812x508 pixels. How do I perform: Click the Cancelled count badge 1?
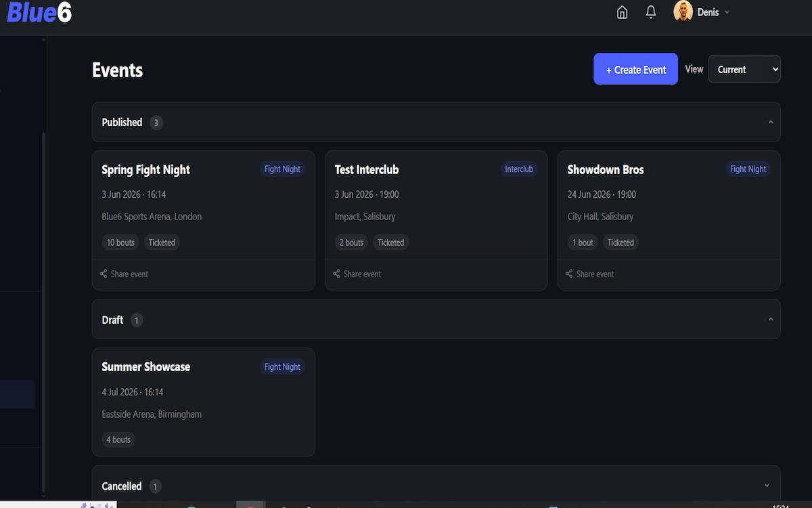[155, 486]
